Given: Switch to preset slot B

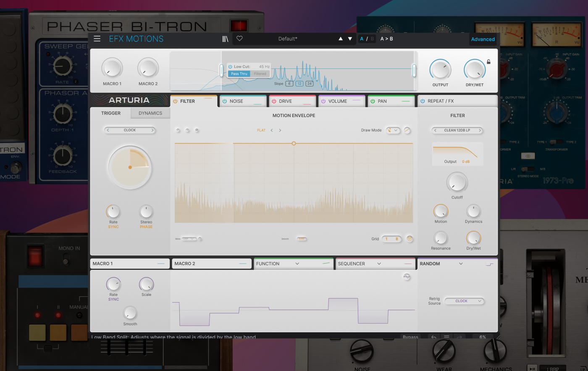Looking at the screenshot, I should click(372, 39).
